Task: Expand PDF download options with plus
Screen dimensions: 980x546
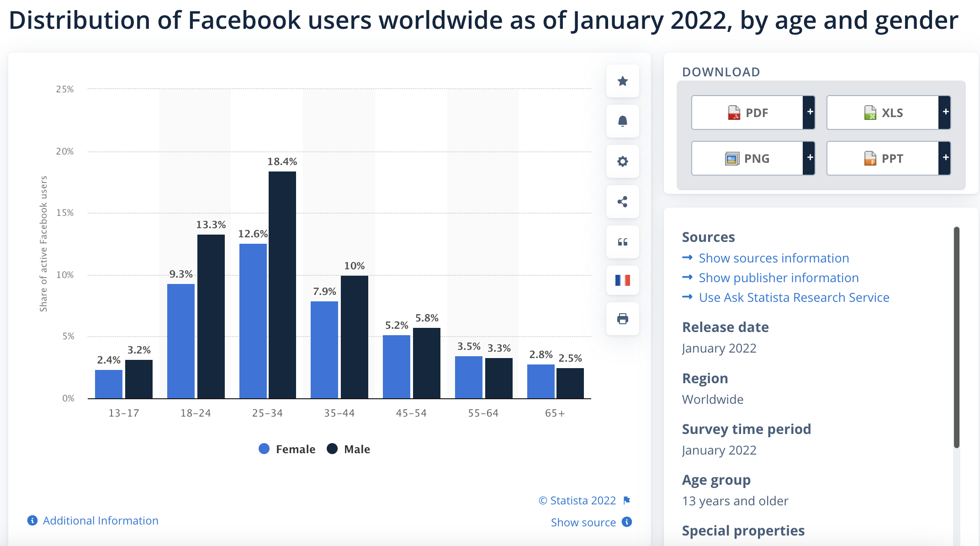Action: click(812, 112)
